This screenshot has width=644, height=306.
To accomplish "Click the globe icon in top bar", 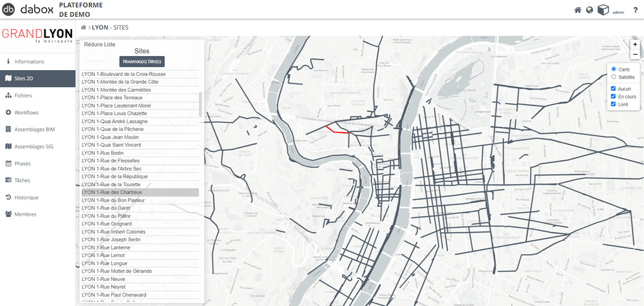I will pos(589,10).
